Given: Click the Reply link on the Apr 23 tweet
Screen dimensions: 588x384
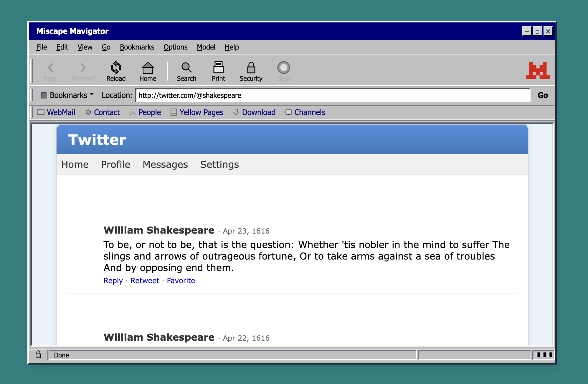Looking at the screenshot, I should pos(113,280).
